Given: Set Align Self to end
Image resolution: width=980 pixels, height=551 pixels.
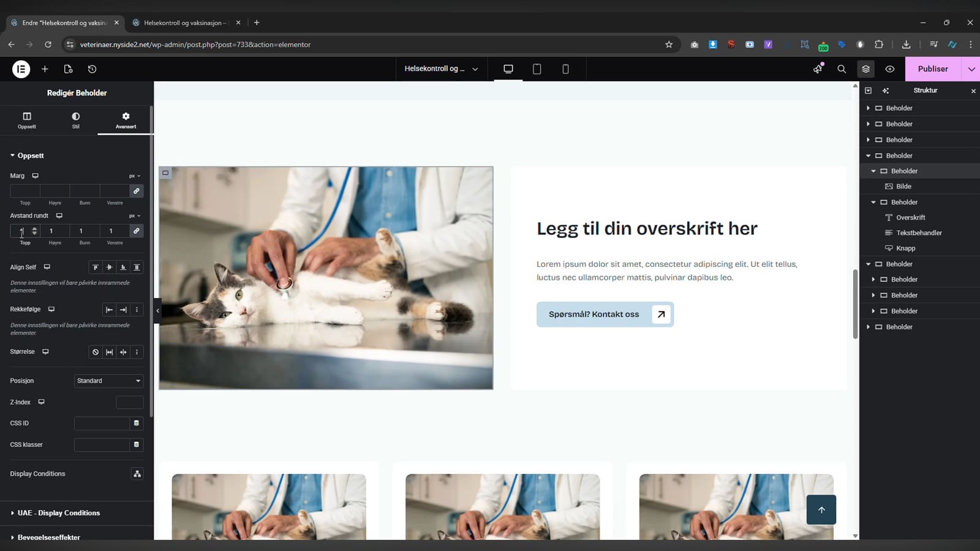Looking at the screenshot, I should tap(123, 267).
